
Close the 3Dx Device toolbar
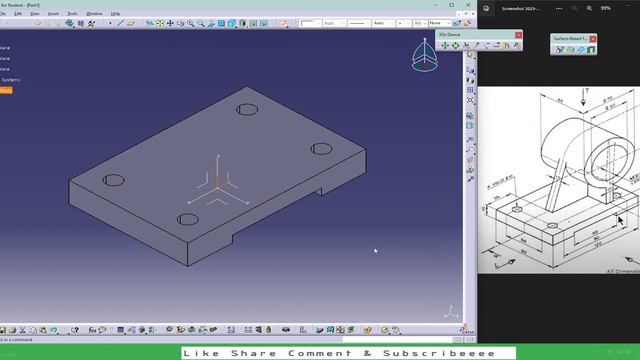[x=518, y=35]
